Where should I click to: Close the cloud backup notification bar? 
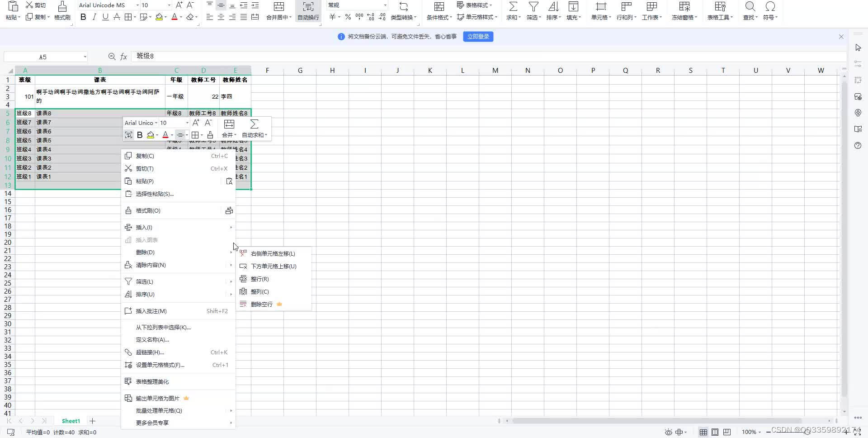(841, 37)
